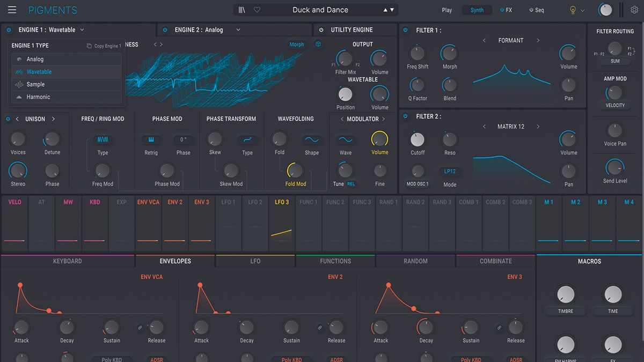The width and height of the screenshot is (644, 362).
Task: Open the Seq view
Action: coord(536,10)
